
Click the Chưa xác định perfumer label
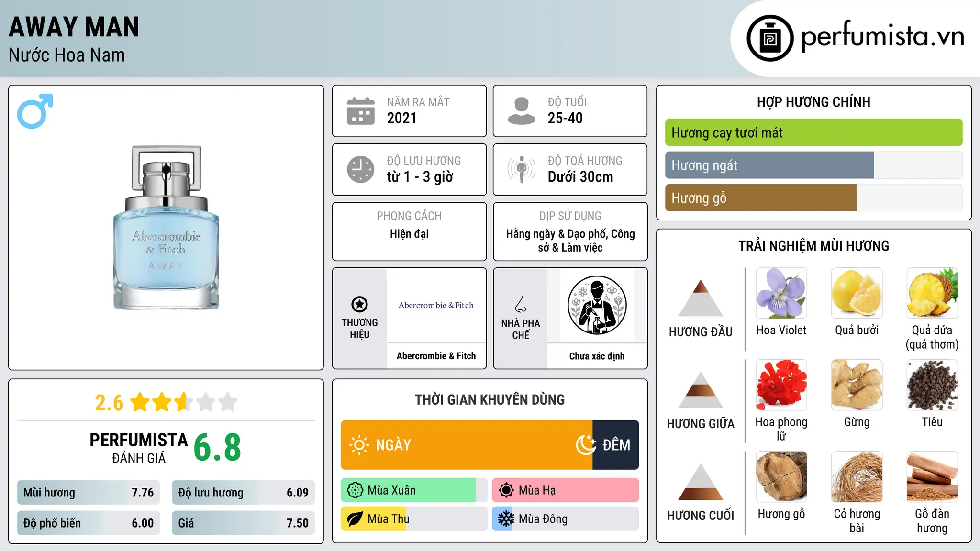(597, 356)
